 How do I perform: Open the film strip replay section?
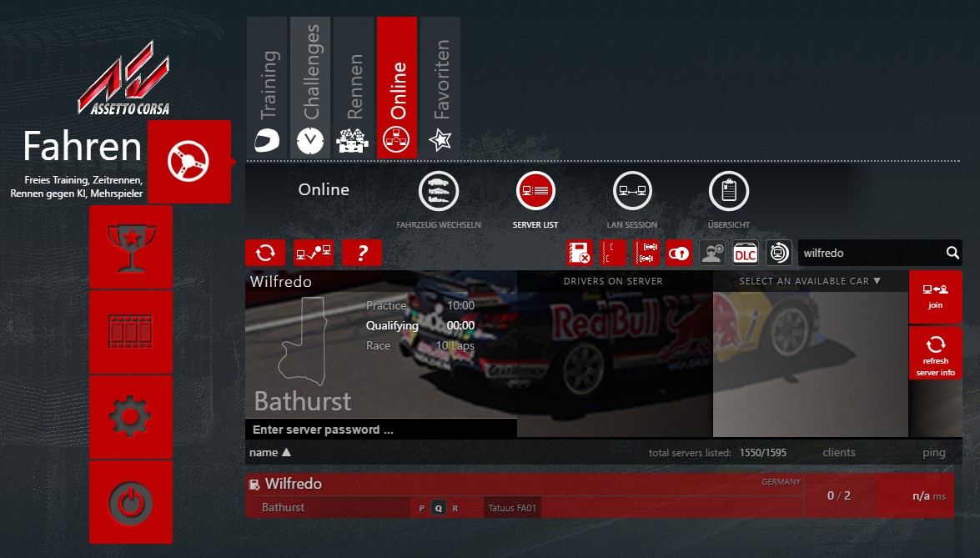pos(131,332)
